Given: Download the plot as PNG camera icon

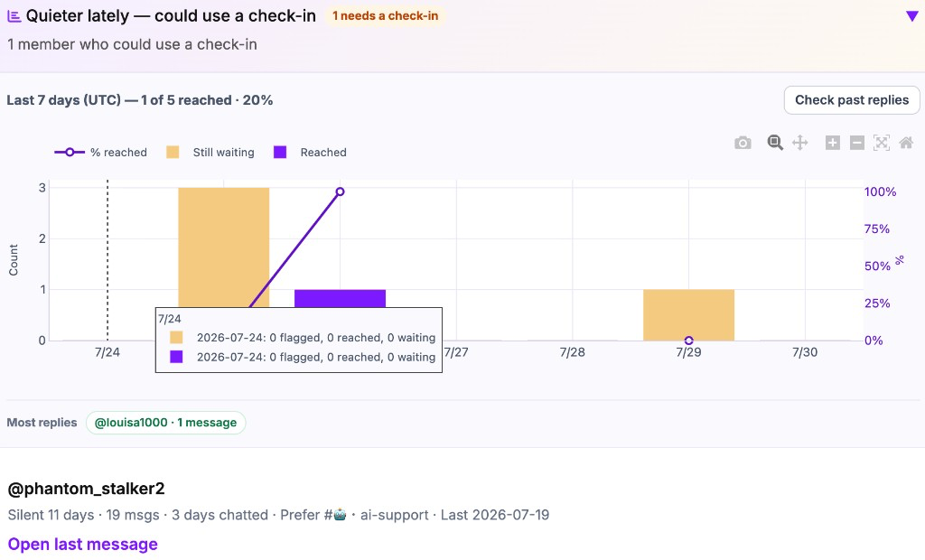Looking at the screenshot, I should click(x=743, y=143).
